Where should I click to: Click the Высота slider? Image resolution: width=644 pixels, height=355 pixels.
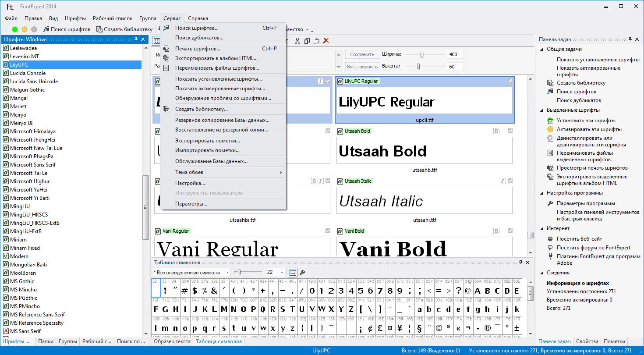pos(424,67)
